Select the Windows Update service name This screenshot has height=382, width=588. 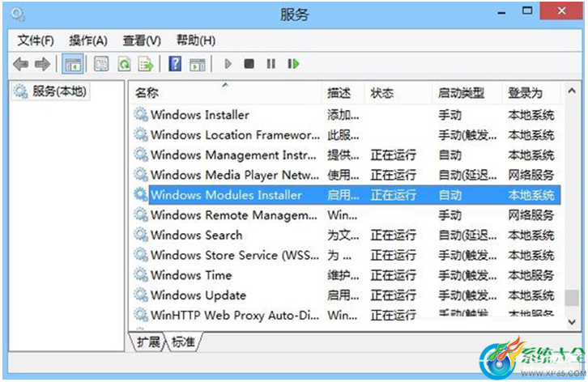pos(198,295)
